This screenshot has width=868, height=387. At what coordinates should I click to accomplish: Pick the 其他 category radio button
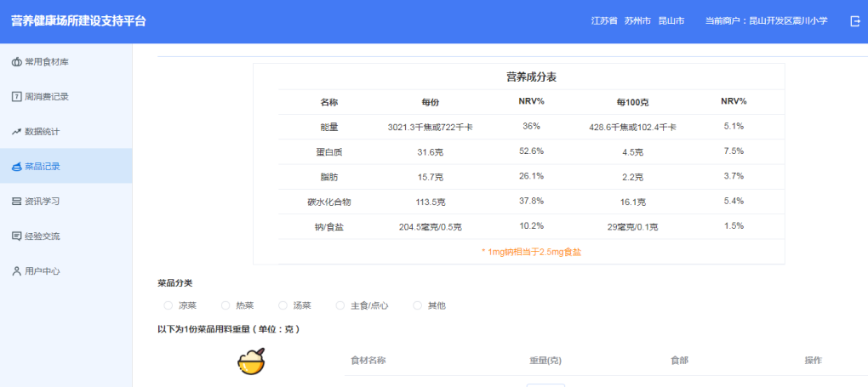pyautogui.click(x=417, y=305)
